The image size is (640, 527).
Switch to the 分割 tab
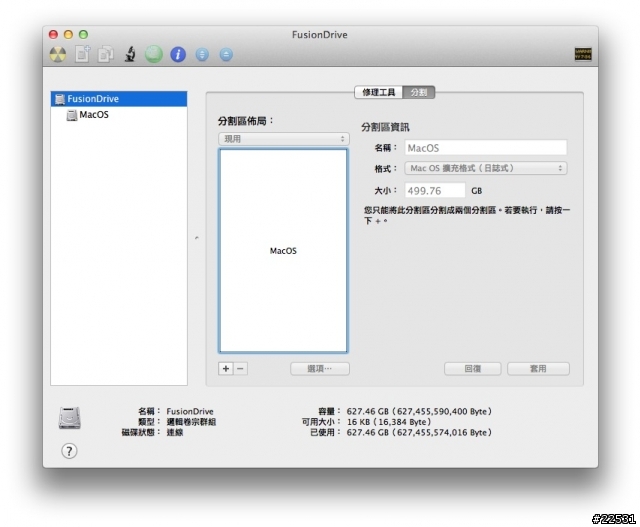tap(418, 92)
